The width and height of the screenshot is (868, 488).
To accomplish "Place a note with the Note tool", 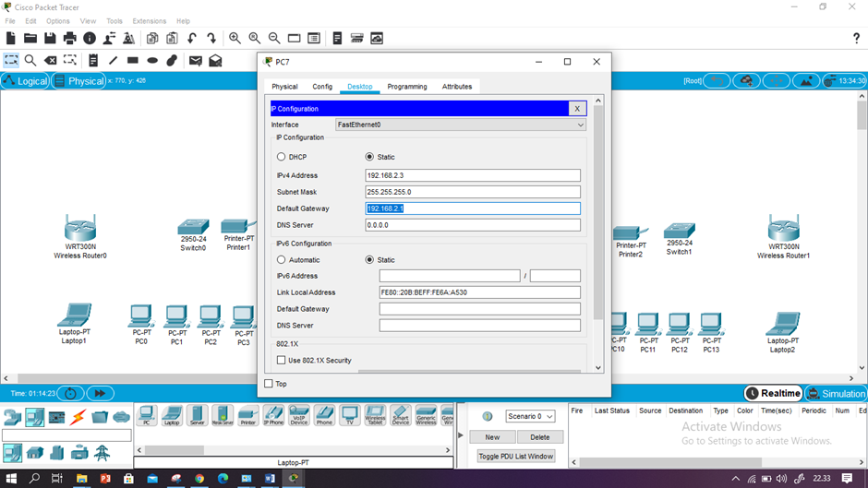I will pos(93,60).
